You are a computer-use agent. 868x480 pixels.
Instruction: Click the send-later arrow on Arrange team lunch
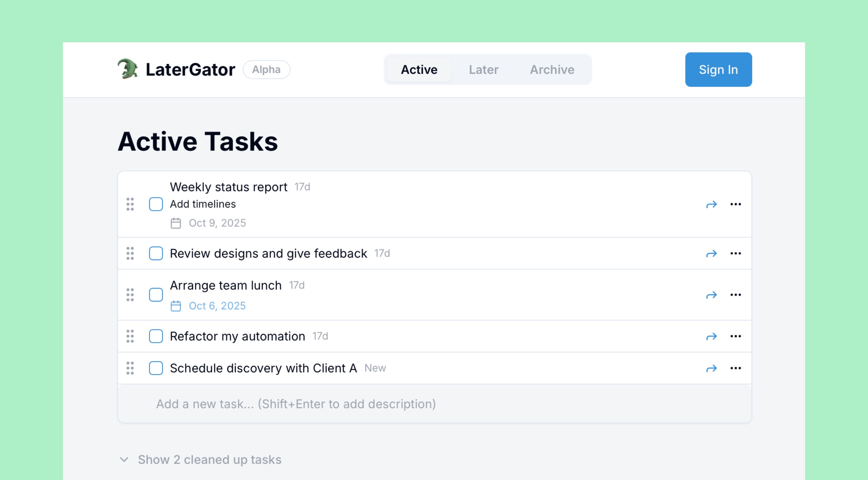coord(711,295)
